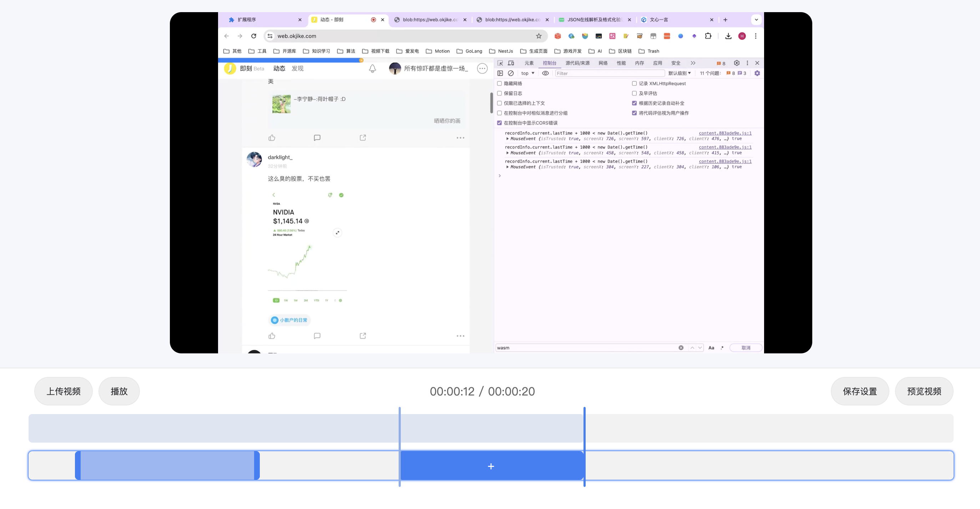
Task: Open the Trash bookmarks folder
Action: (649, 51)
